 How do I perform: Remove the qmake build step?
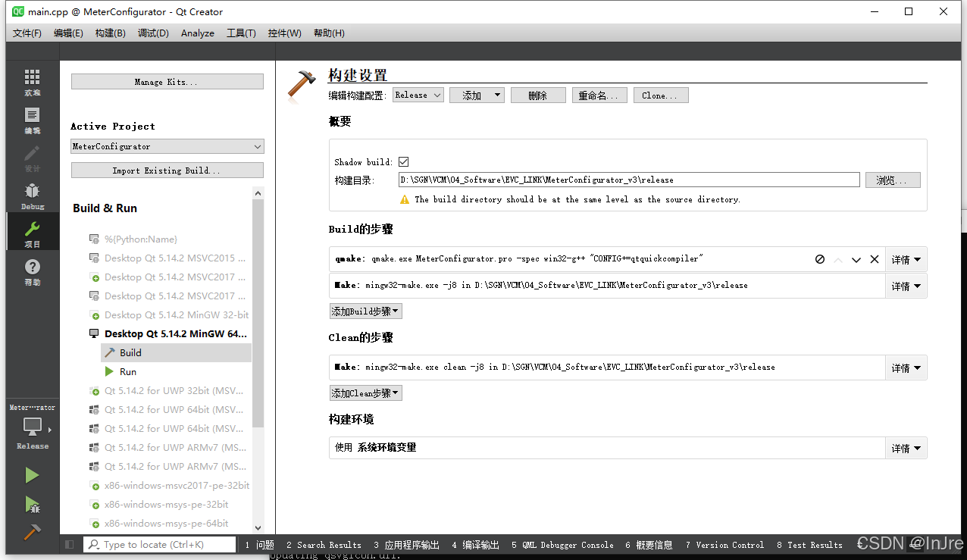coord(875,259)
